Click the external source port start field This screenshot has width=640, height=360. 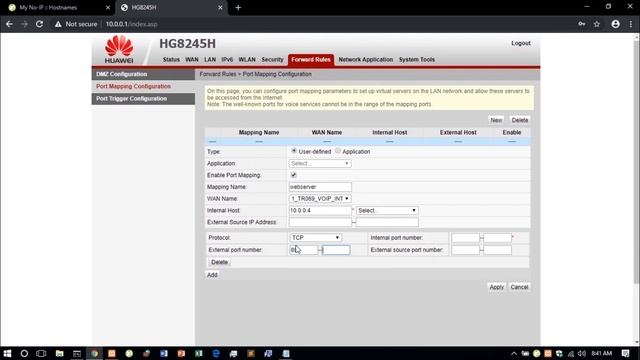pyautogui.click(x=465, y=250)
